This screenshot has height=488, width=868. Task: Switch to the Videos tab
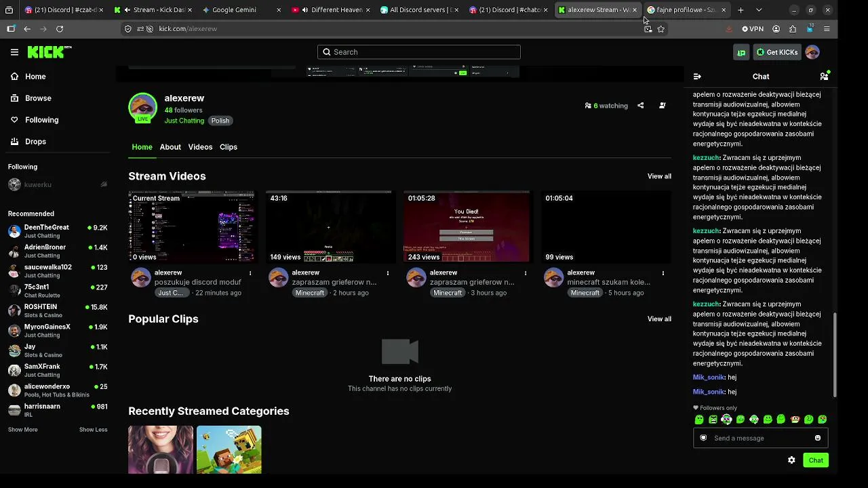point(200,147)
